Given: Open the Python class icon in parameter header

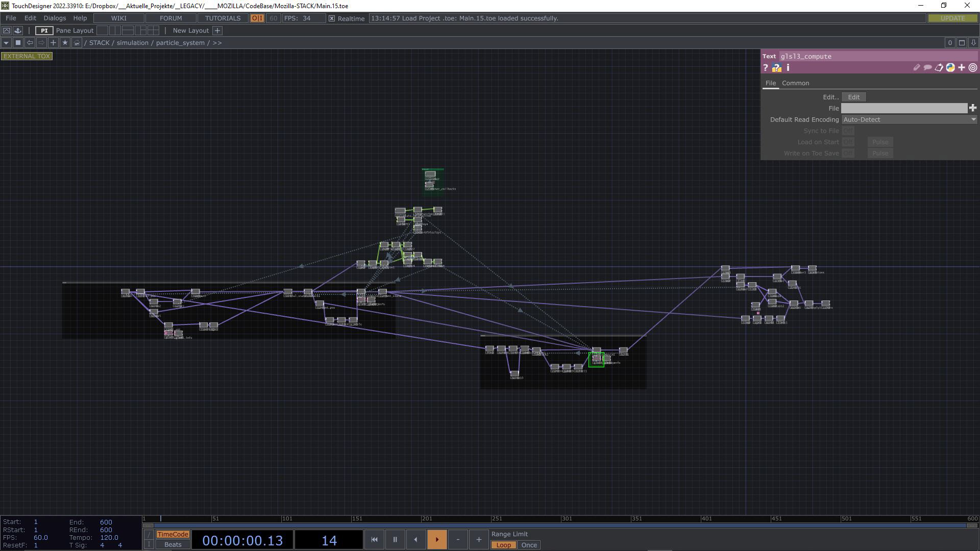Looking at the screenshot, I should [950, 68].
